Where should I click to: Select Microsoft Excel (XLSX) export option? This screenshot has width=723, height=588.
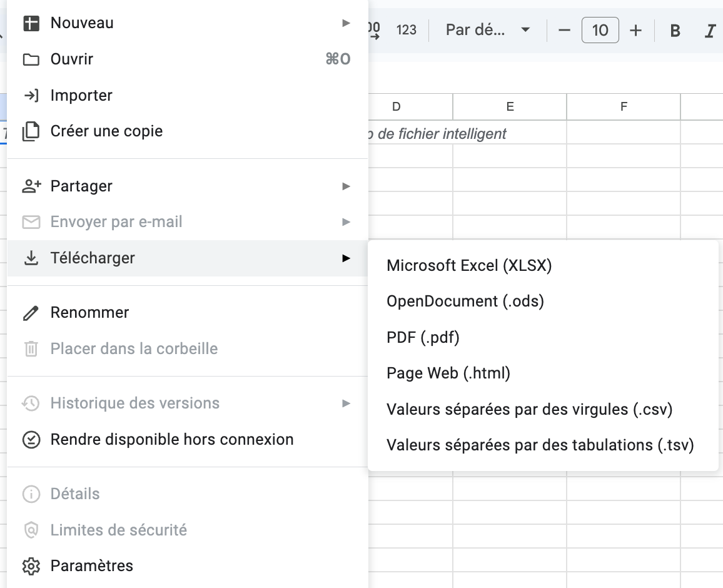(470, 265)
